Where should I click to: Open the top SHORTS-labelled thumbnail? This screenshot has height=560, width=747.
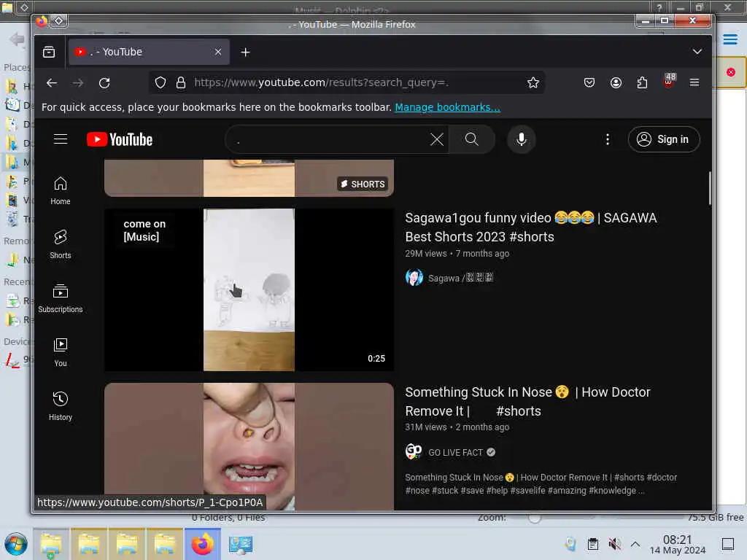tap(249, 178)
